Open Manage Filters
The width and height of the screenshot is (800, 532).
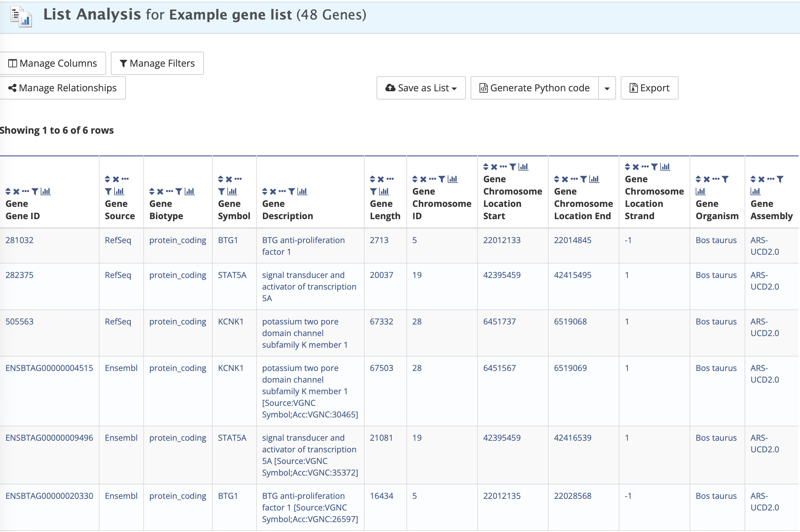coord(157,63)
